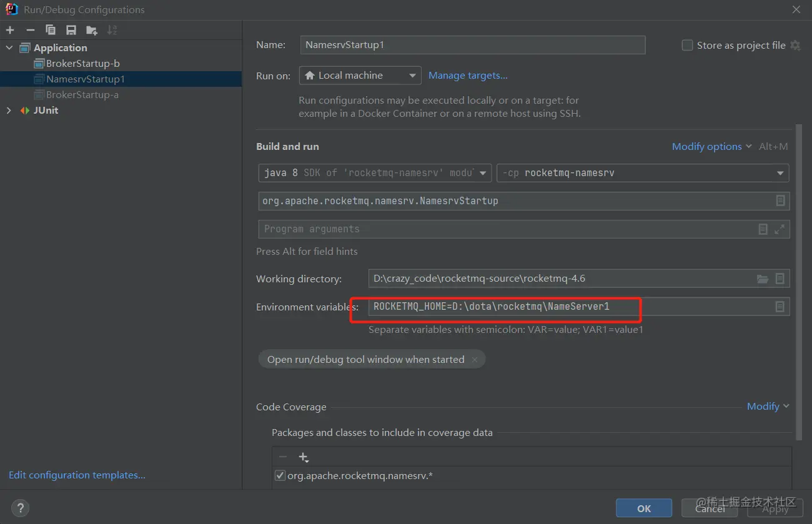Open the java 8 SDK dropdown
The height and width of the screenshot is (524, 812).
coord(375,173)
